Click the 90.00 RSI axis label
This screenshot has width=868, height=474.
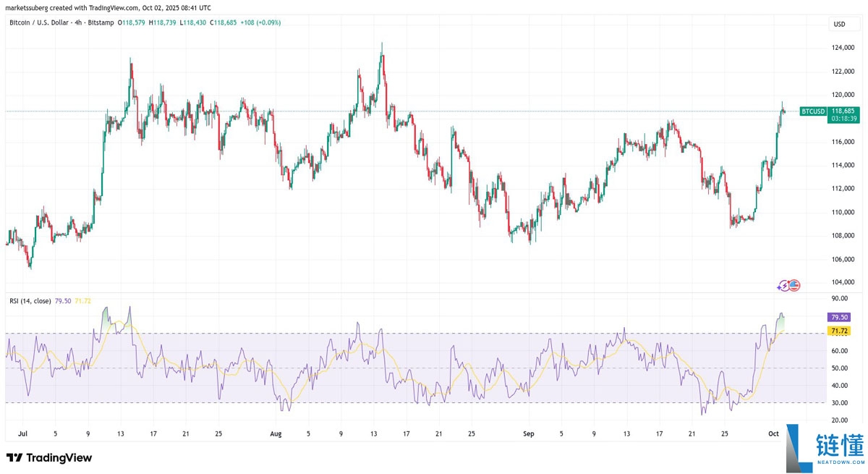840,298
